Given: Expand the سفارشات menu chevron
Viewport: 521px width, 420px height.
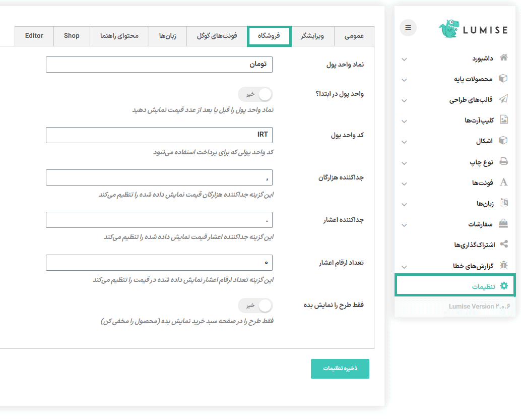Looking at the screenshot, I should pyautogui.click(x=404, y=225).
